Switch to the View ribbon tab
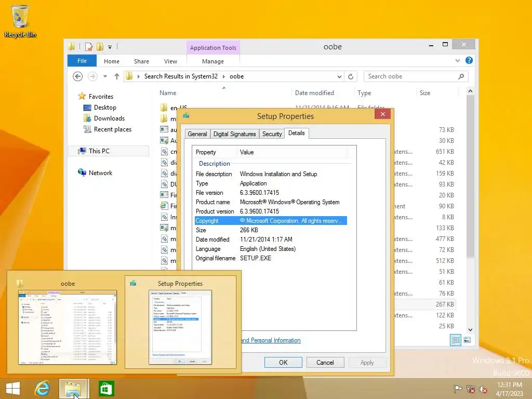This screenshot has height=399, width=532. 170,61
